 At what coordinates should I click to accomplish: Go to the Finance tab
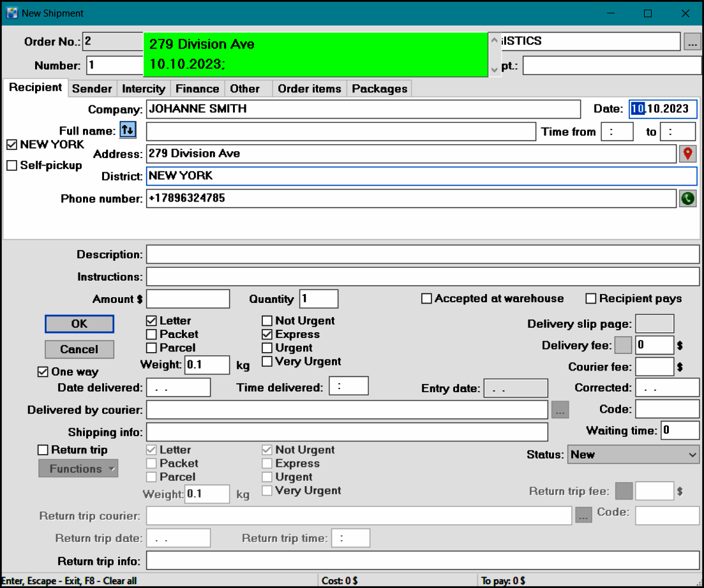pyautogui.click(x=197, y=89)
